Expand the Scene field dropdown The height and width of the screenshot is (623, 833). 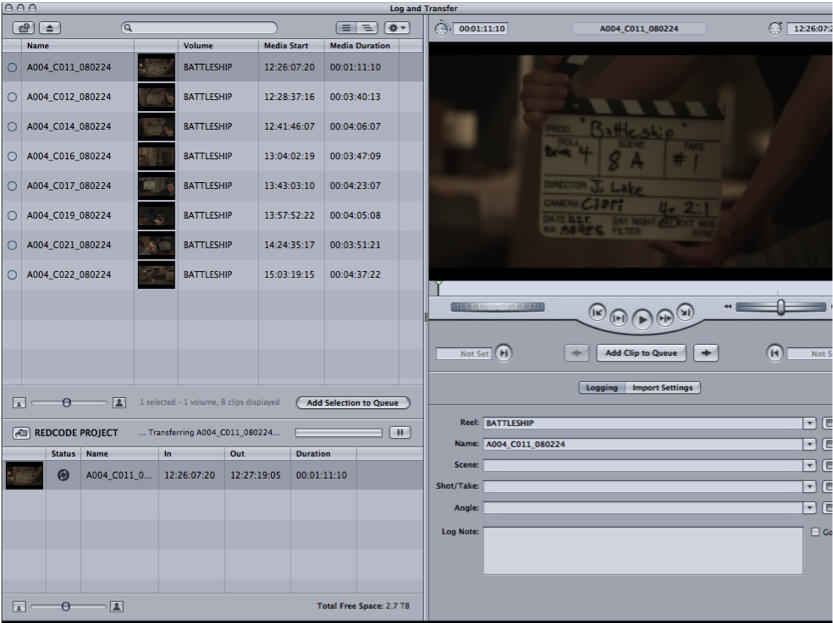[x=809, y=466]
